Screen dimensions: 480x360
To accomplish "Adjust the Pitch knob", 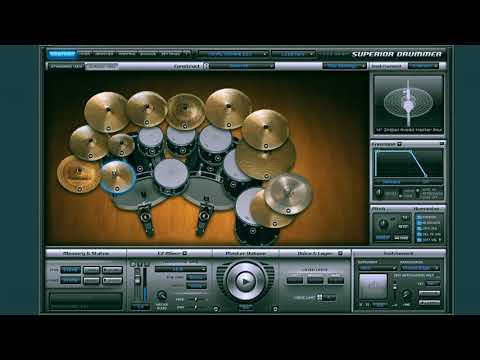I will (382, 224).
